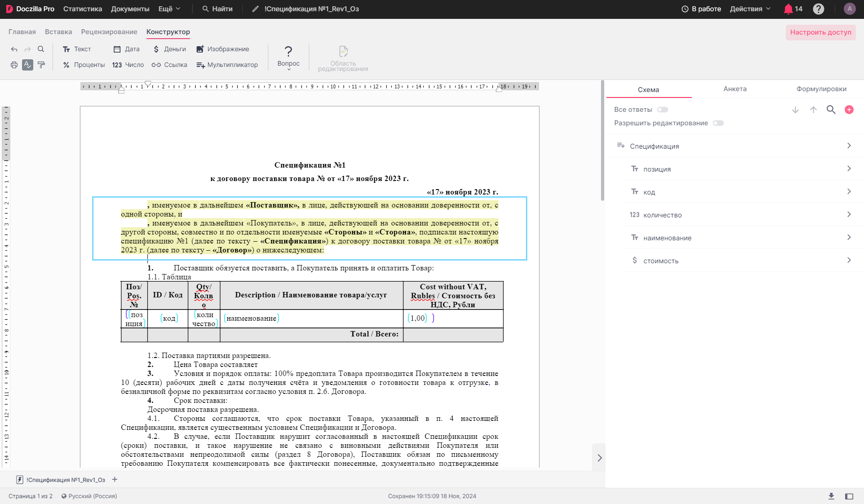The width and height of the screenshot is (864, 504).
Task: Expand the Спецификация schema item
Action: 735,146
